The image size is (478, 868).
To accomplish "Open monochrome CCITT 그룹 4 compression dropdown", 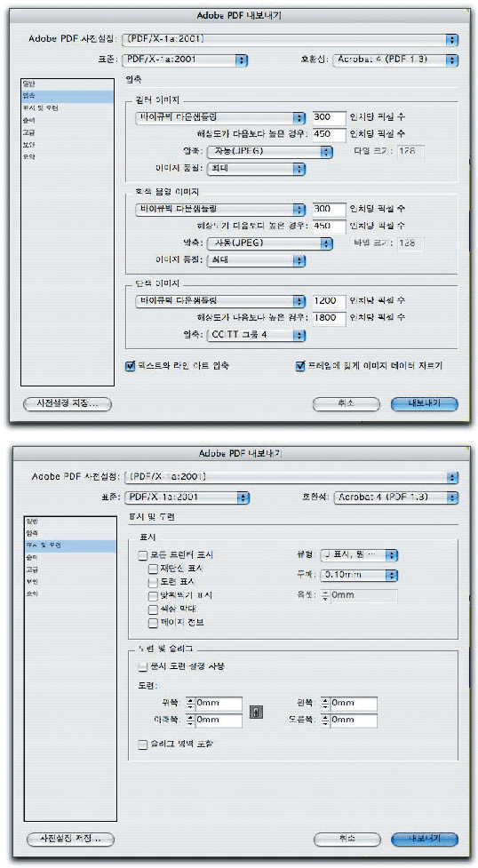I will coord(256,334).
